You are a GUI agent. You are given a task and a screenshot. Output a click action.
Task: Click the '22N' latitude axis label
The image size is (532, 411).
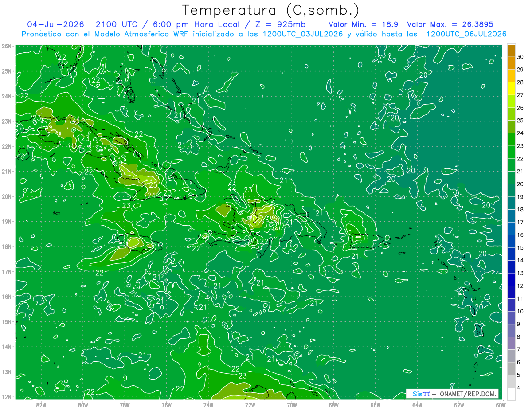(6, 146)
